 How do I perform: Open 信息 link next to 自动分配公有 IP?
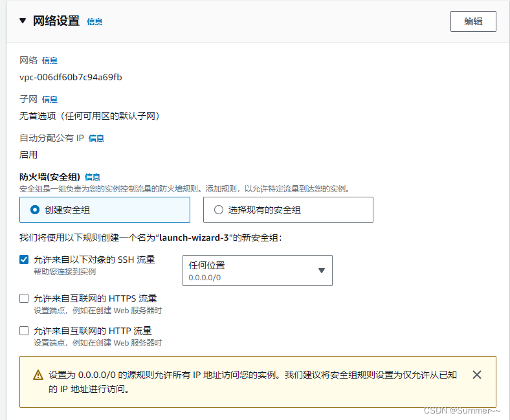coord(96,138)
